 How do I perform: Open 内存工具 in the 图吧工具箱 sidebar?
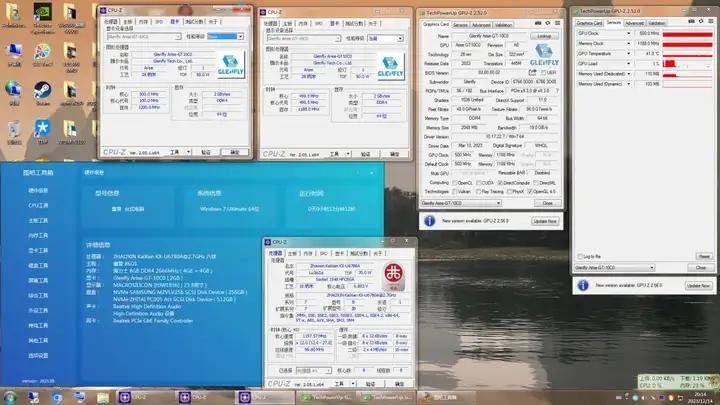tap(38, 236)
